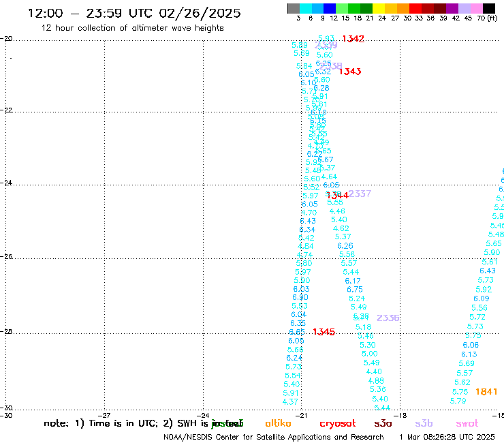Click the timestamp '1 Mar 08:26:28 UTC 2025'
The height and width of the screenshot is (443, 504).
pos(447,438)
